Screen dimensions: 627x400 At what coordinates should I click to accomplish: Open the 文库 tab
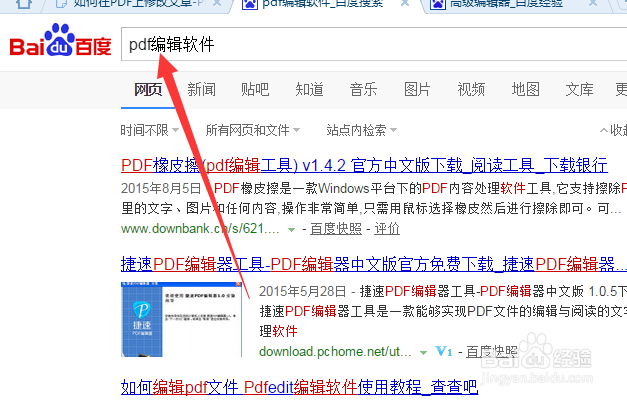(x=579, y=89)
